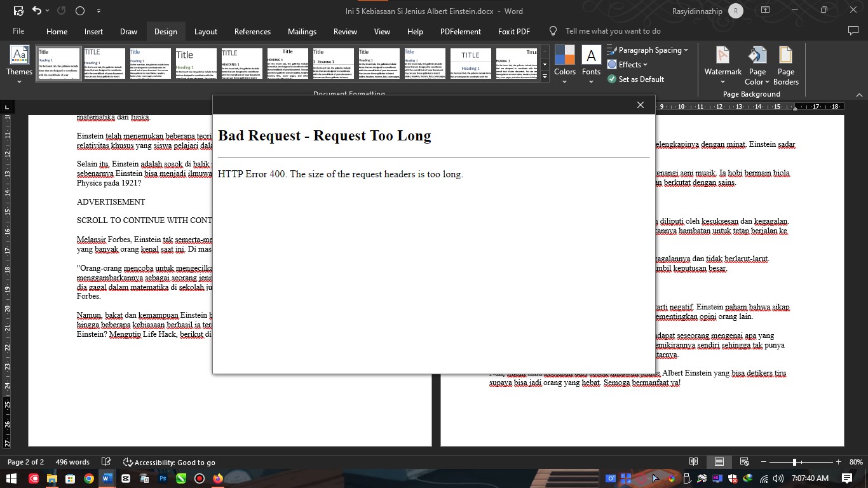Click the Tell me what you want to do field
Viewport: 868px width, 488px height.
pyautogui.click(x=612, y=30)
